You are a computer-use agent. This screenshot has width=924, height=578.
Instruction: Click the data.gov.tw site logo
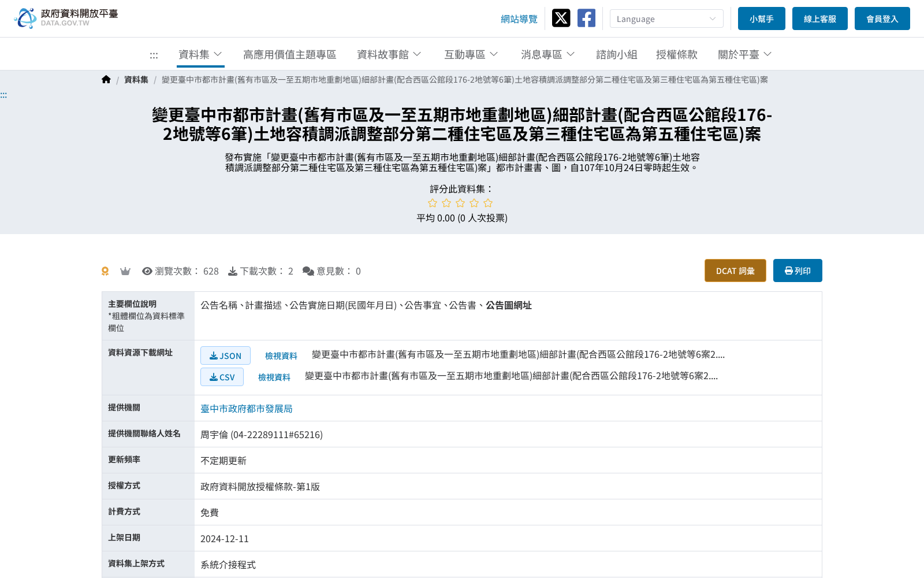click(66, 18)
